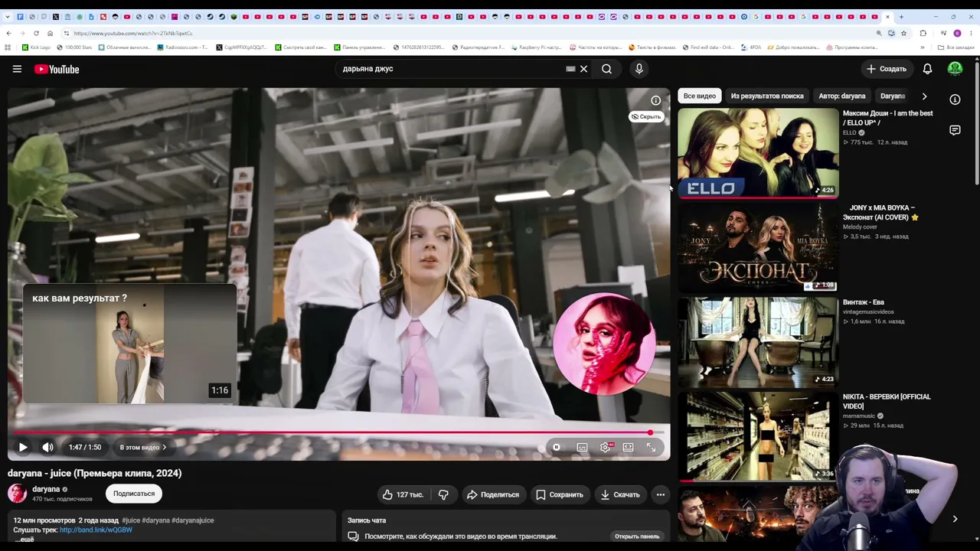Open the YouTube guide hamburger menu
The image size is (980, 551).
point(17,69)
